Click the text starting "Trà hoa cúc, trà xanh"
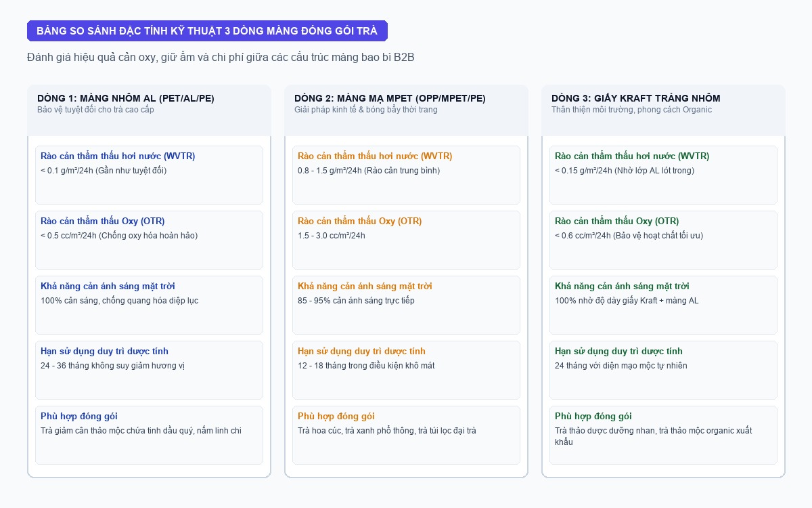Image resolution: width=812 pixels, height=508 pixels. pyautogui.click(x=387, y=431)
